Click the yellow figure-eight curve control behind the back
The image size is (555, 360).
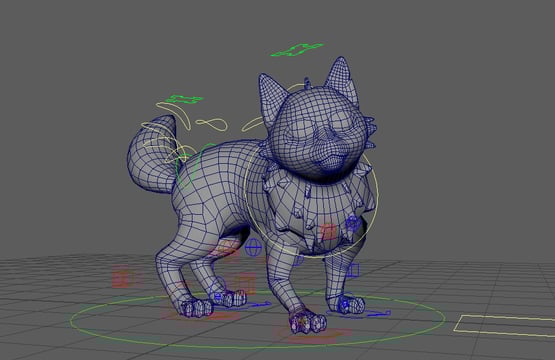pos(212,124)
